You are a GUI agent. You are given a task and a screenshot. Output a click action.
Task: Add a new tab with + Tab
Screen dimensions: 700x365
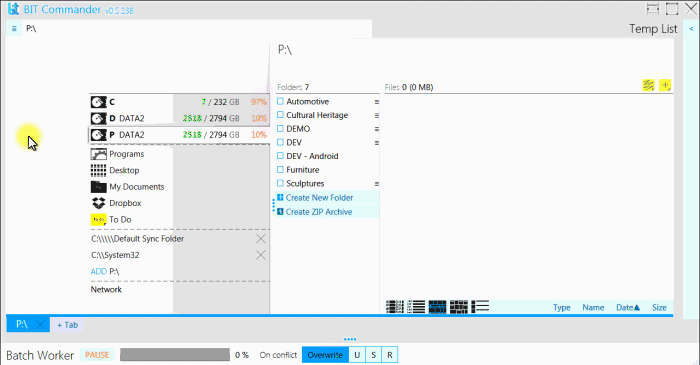(x=67, y=325)
